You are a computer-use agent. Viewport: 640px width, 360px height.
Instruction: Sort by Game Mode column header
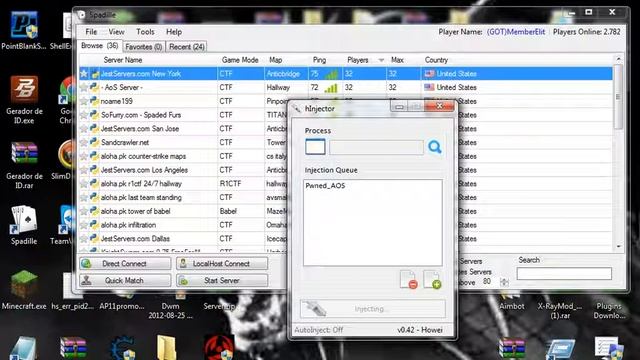tap(240, 60)
